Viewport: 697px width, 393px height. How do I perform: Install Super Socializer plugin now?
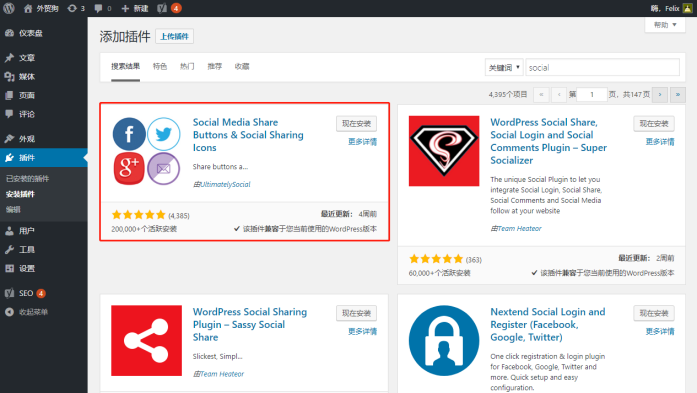[654, 124]
